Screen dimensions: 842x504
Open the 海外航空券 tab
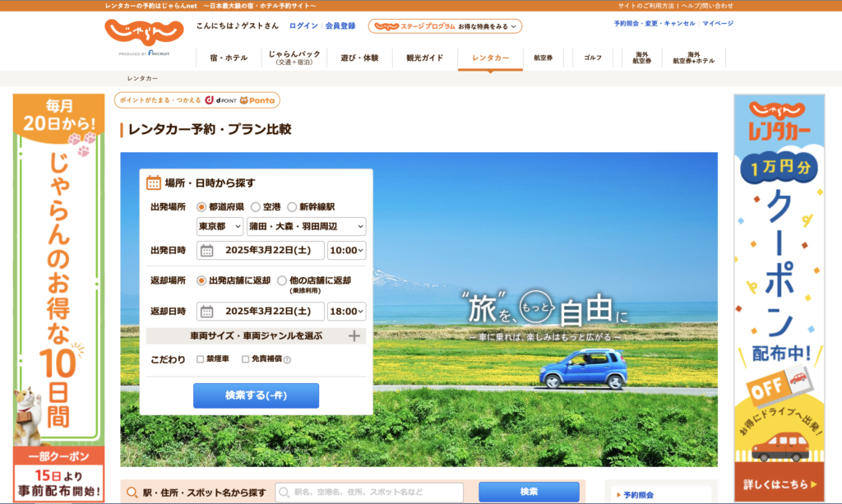click(x=641, y=58)
